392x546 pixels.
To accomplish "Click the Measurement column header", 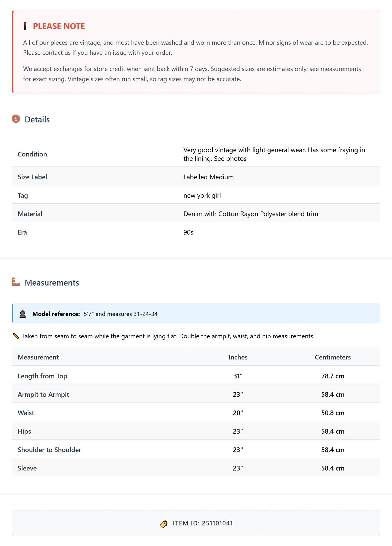I will point(38,357).
